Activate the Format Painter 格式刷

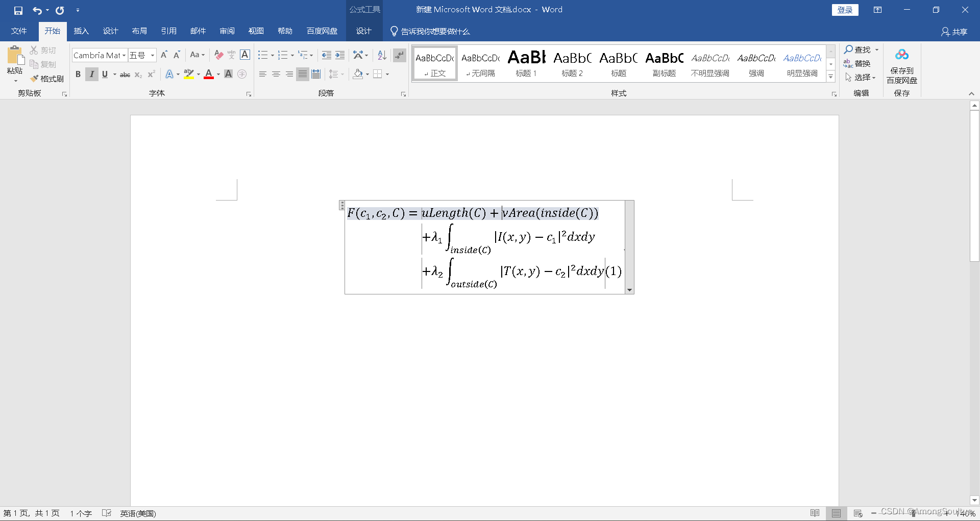(x=47, y=79)
